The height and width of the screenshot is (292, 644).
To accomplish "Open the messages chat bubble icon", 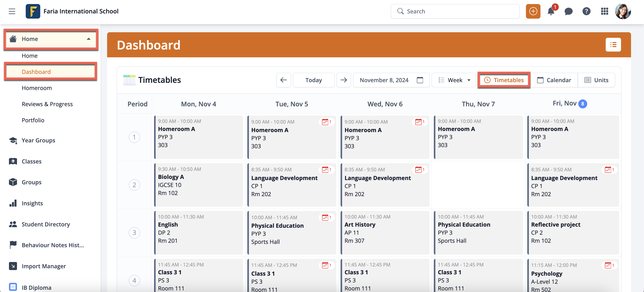I will click(568, 11).
